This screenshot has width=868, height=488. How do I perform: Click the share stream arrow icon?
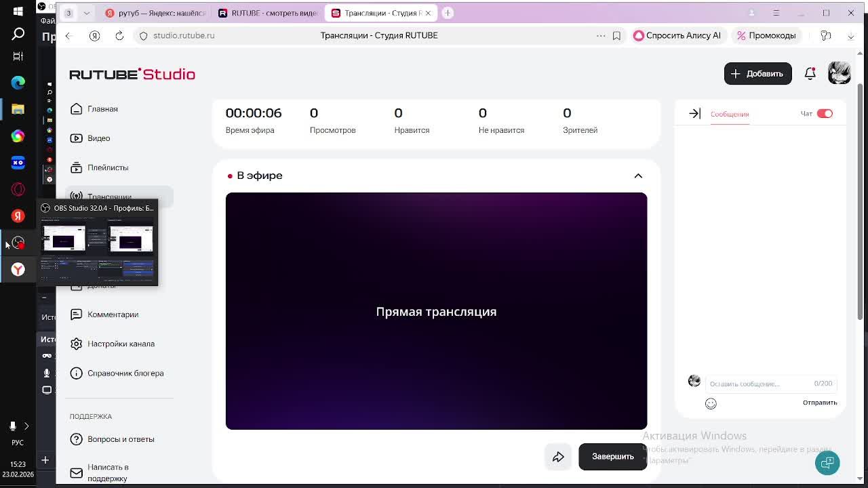558,457
